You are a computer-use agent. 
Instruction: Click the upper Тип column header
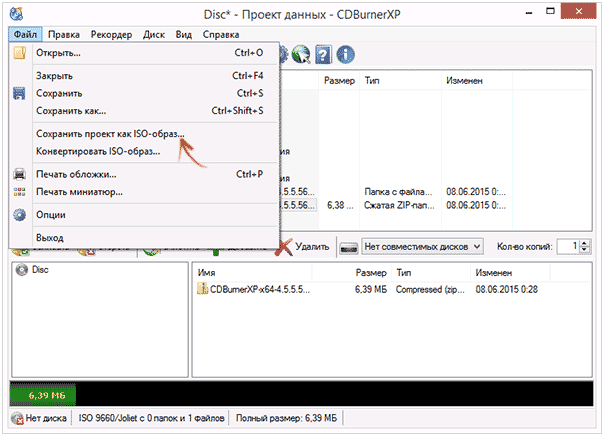400,80
